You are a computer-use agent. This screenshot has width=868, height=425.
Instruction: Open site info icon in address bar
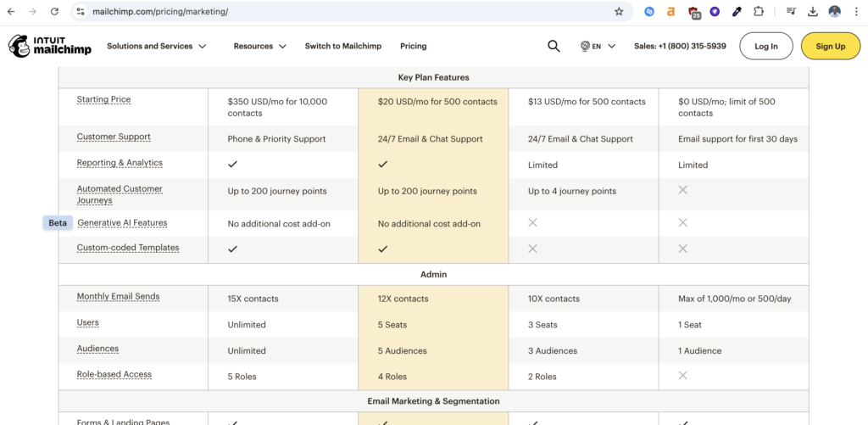point(81,12)
